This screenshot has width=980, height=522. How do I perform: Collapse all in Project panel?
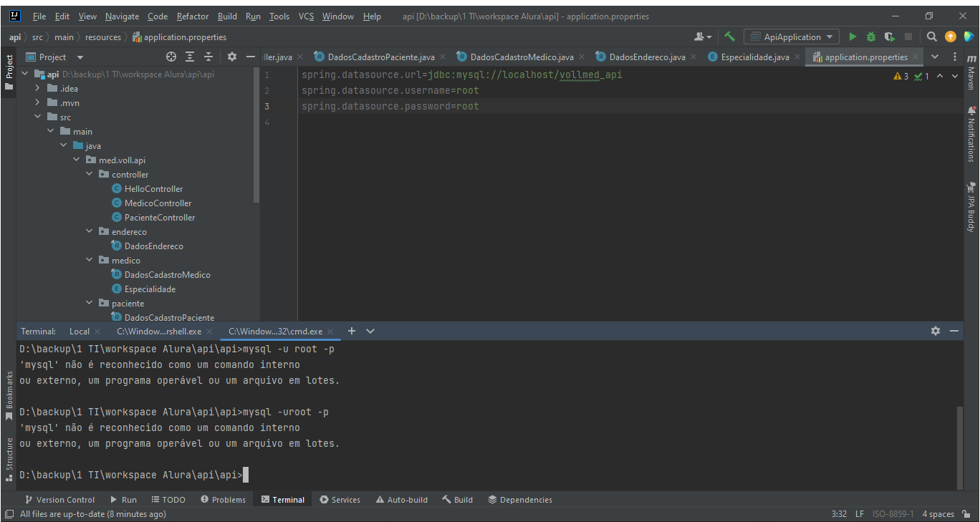pyautogui.click(x=208, y=57)
